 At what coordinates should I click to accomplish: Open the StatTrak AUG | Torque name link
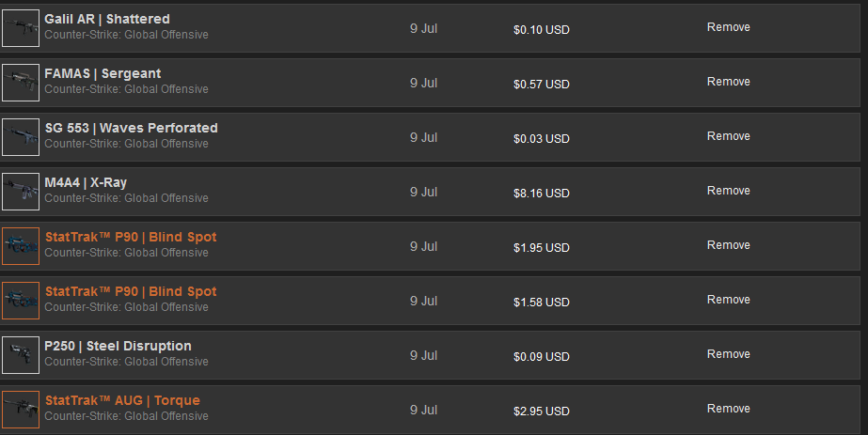(122, 400)
